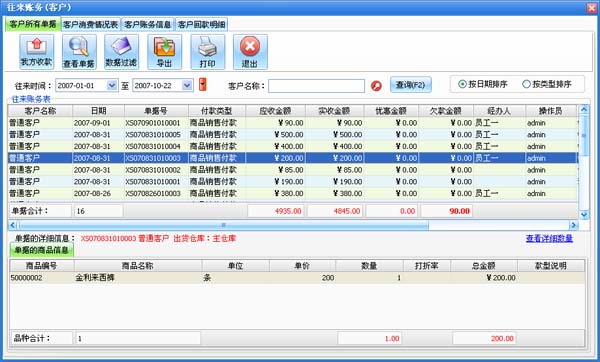Select row with 单据号 XS070831010001

pyautogui.click(x=293, y=182)
